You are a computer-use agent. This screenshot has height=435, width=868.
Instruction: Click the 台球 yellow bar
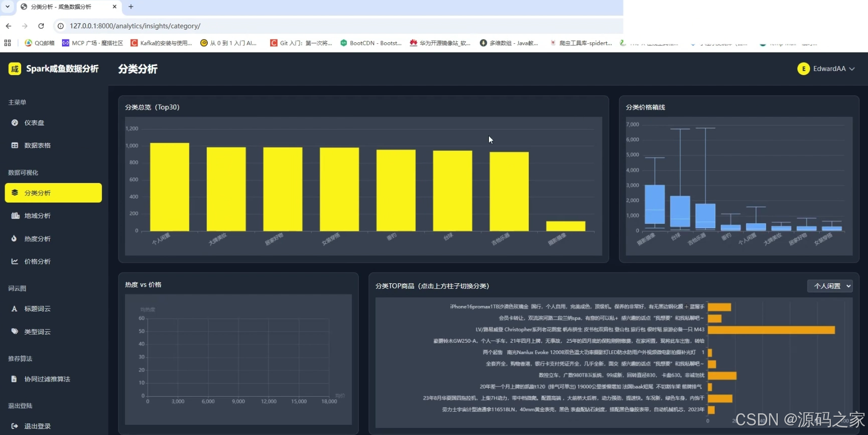[453, 191]
